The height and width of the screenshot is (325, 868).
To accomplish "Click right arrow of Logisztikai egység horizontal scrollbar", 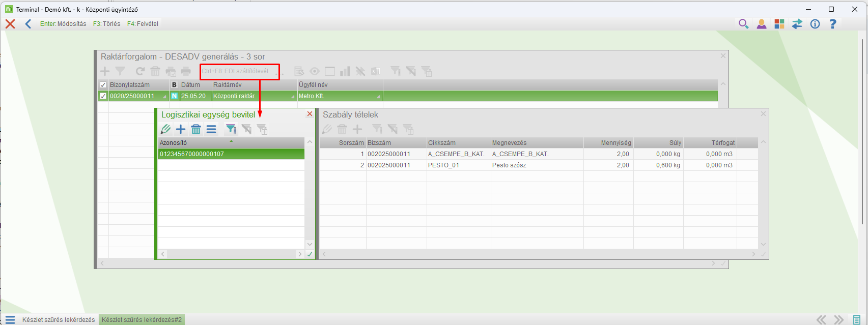I will point(300,254).
